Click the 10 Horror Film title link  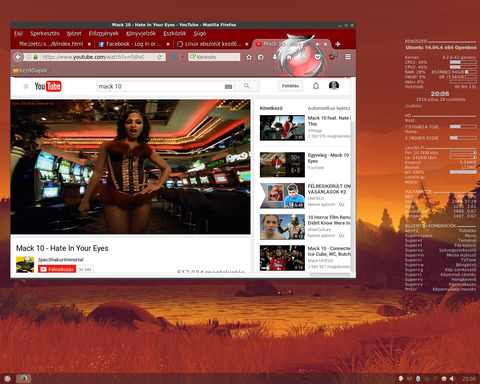pyautogui.click(x=329, y=220)
